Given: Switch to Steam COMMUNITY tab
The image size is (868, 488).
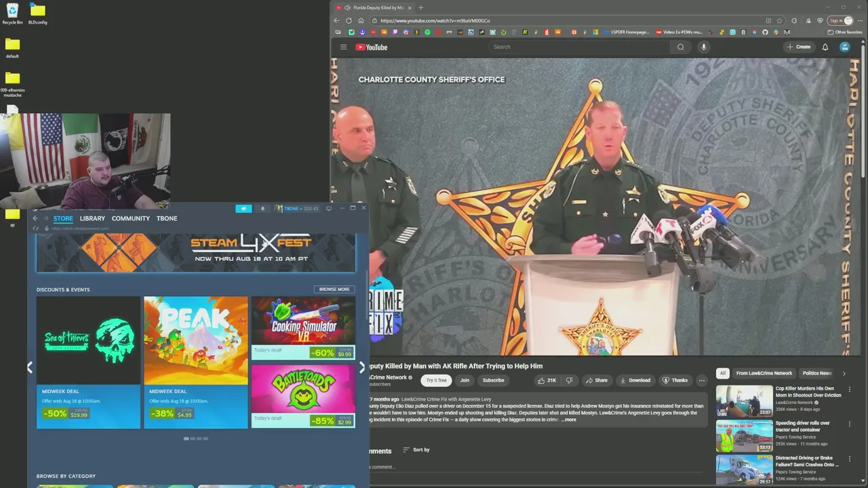Looking at the screenshot, I should pos(131,218).
